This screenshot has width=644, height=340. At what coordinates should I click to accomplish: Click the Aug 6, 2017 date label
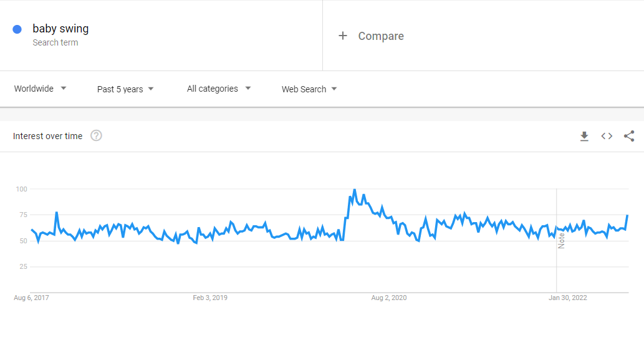31,298
